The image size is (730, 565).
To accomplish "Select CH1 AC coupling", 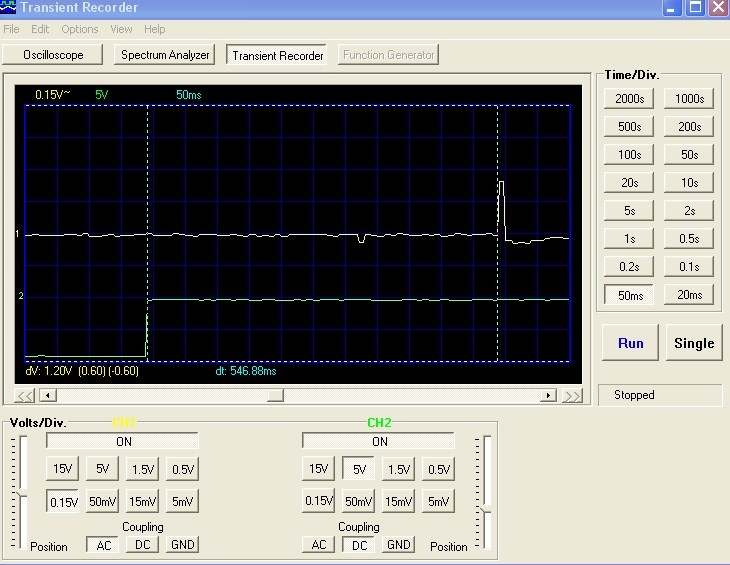I will coord(103,545).
